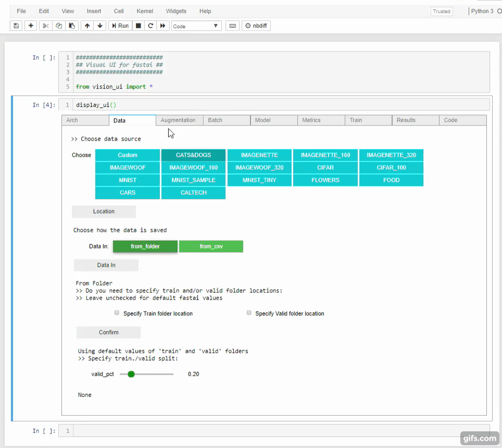Open the Code tab
The height and width of the screenshot is (448, 502).
pyautogui.click(x=462, y=120)
